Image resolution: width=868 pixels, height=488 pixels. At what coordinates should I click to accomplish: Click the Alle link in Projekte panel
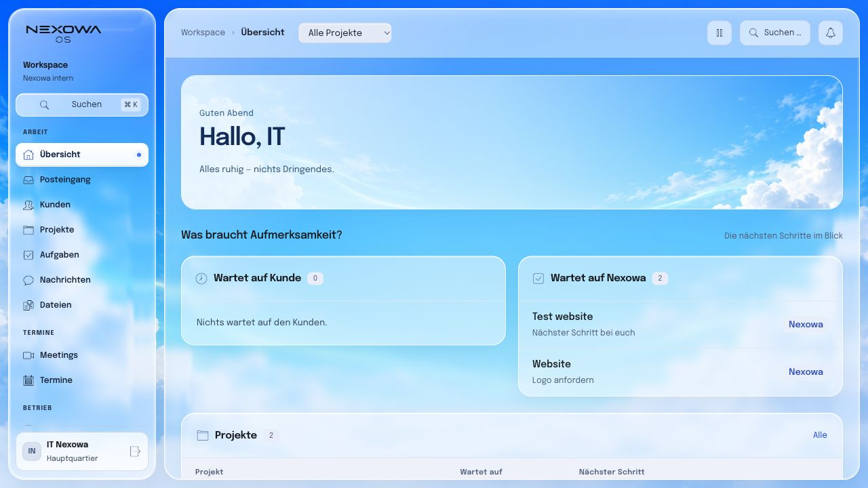(x=820, y=435)
